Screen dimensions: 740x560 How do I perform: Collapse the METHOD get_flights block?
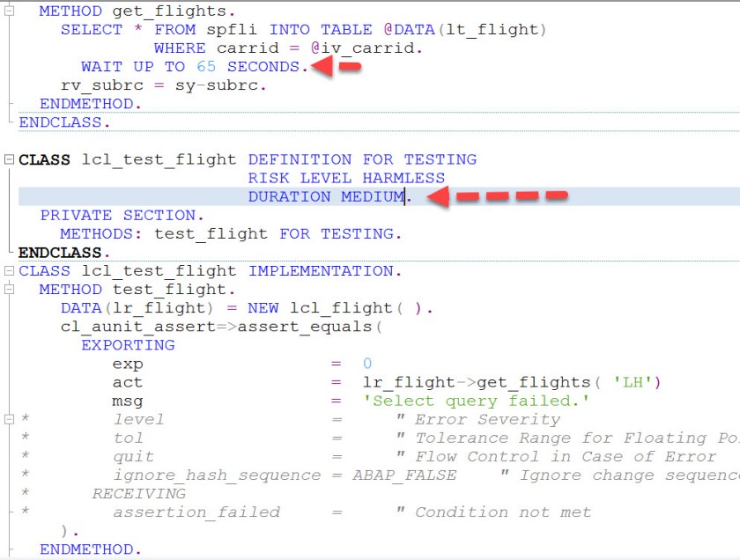[x=9, y=11]
